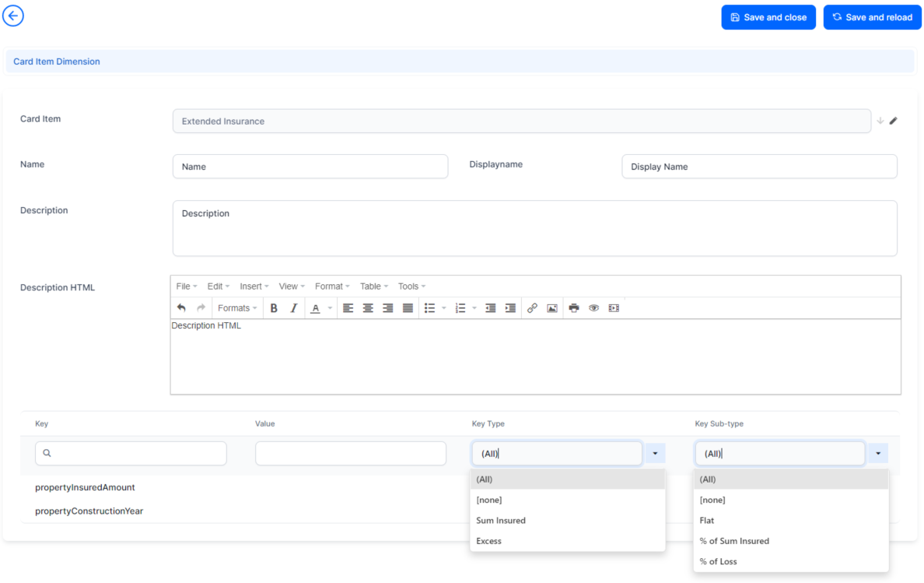924x583 pixels.
Task: Apply italic formatting in the editor
Action: pyautogui.click(x=293, y=308)
